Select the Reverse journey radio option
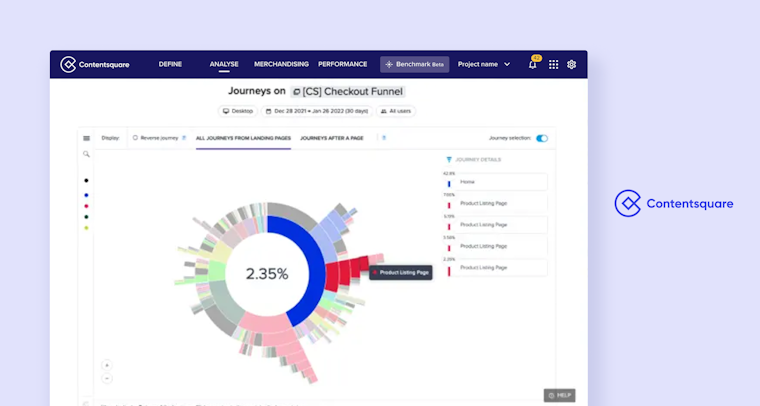The width and height of the screenshot is (760, 406). [x=135, y=138]
